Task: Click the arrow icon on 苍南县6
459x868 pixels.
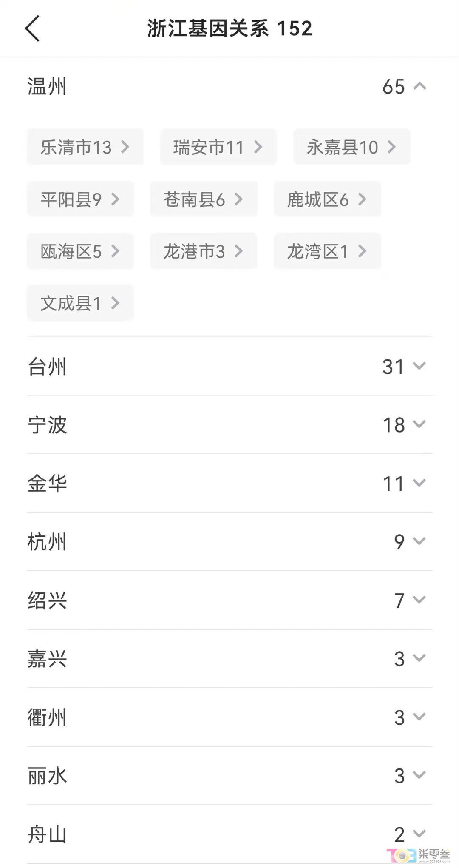Action: click(238, 199)
